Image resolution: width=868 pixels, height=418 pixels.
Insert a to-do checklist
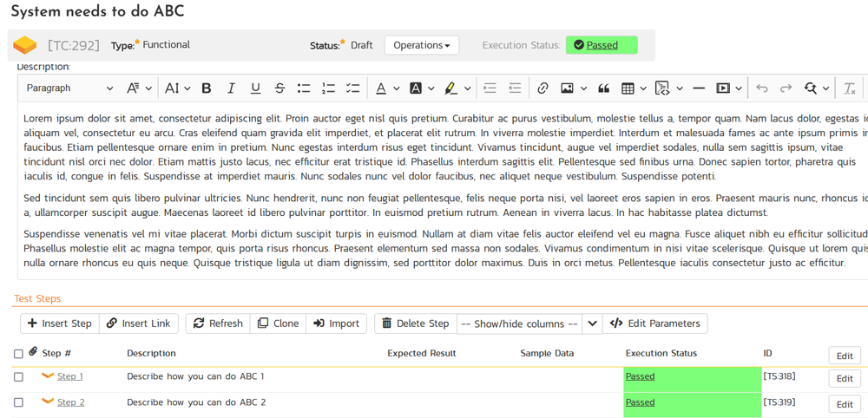click(352, 88)
